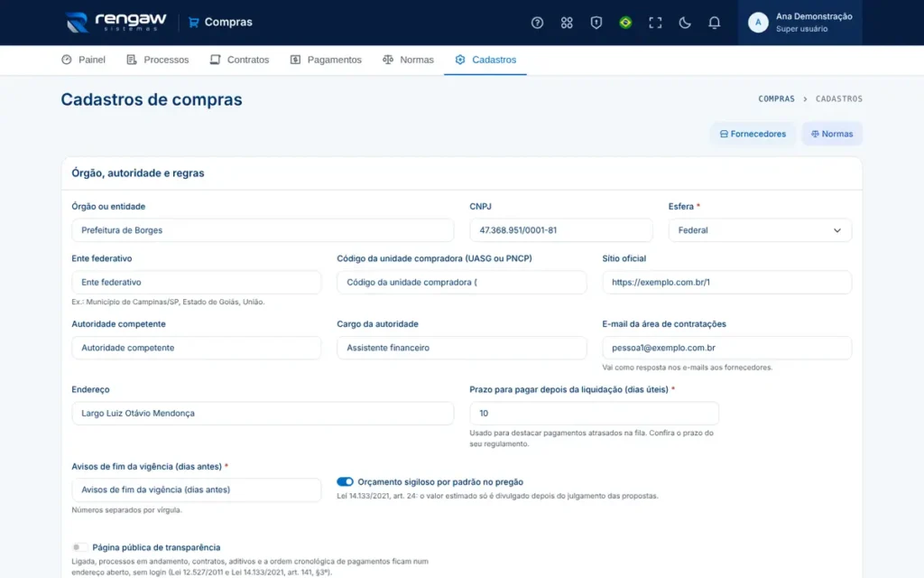Go to the Normas tab
Image resolution: width=924 pixels, height=578 pixels.
(x=409, y=60)
